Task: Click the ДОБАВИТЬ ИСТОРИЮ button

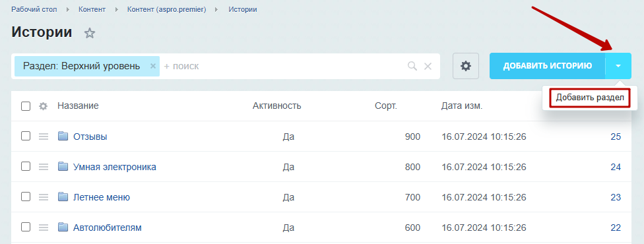Action: point(548,66)
